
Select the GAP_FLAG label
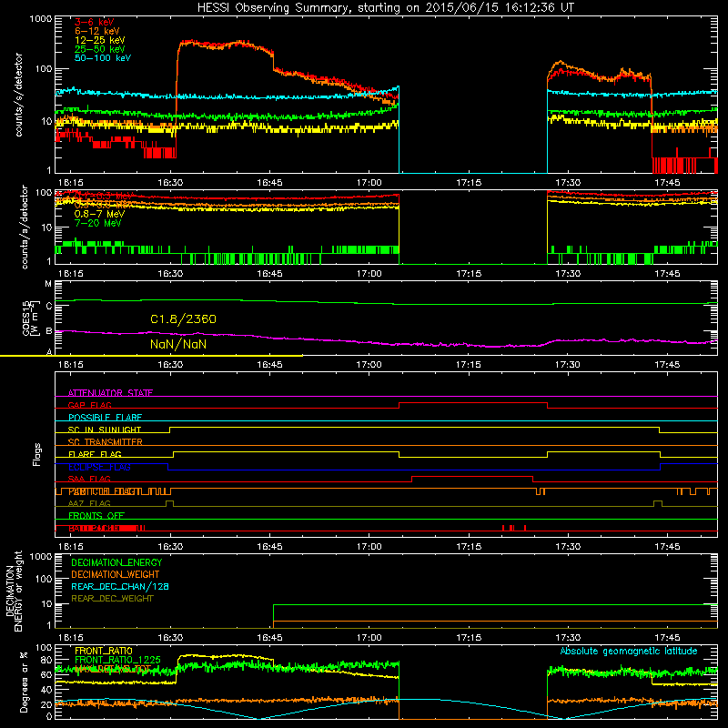click(89, 405)
